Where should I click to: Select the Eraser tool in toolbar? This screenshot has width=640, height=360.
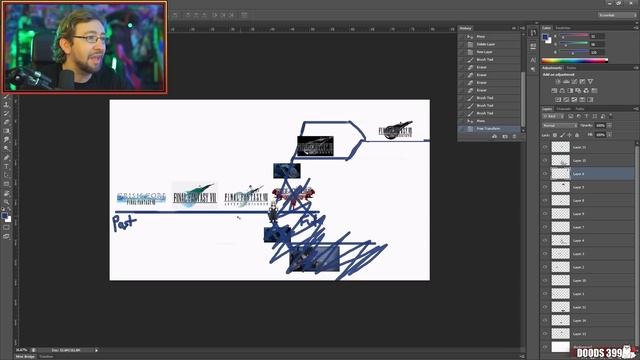[x=6, y=122]
